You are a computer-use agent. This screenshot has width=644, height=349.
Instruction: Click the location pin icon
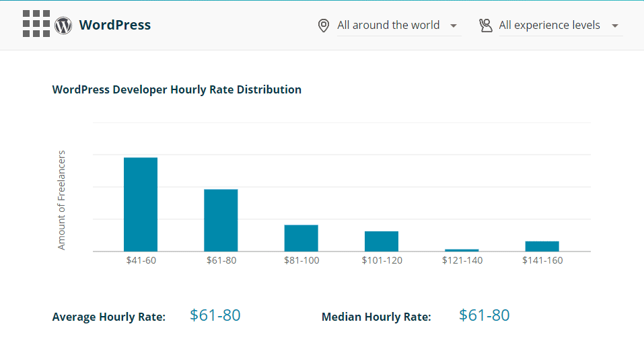tap(324, 26)
